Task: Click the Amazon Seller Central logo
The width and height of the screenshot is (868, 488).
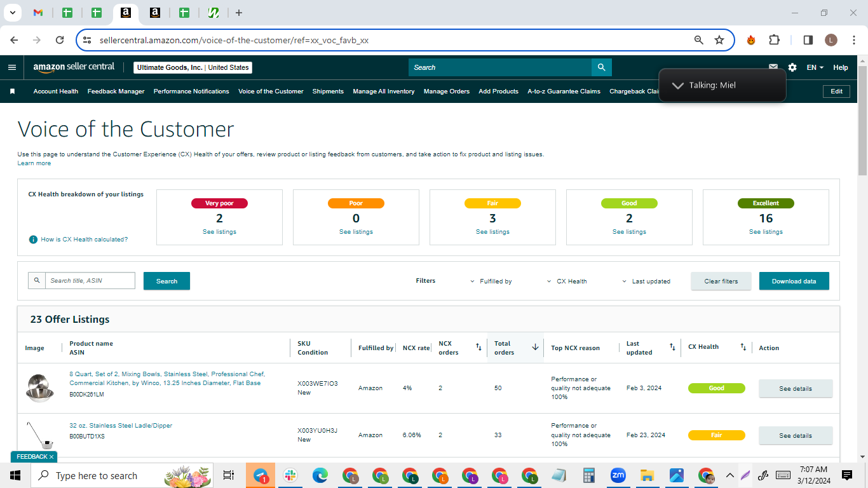Action: 74,67
